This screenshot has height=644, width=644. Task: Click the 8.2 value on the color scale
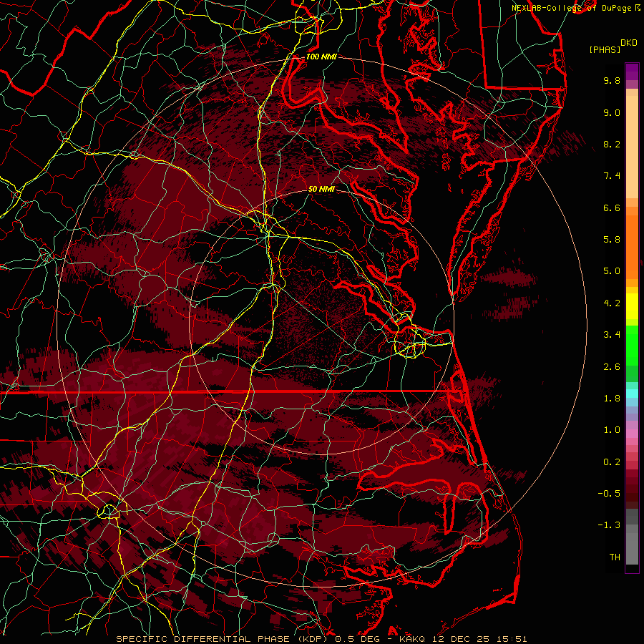coord(612,144)
